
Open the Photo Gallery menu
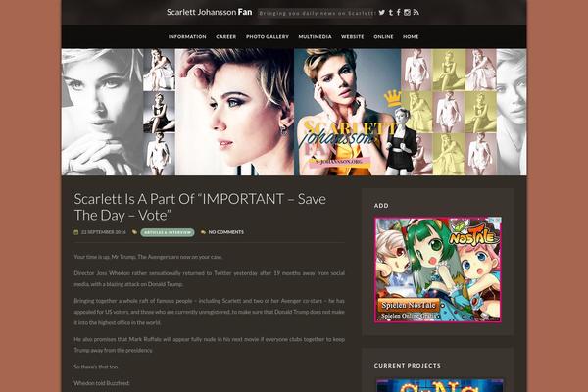(268, 37)
